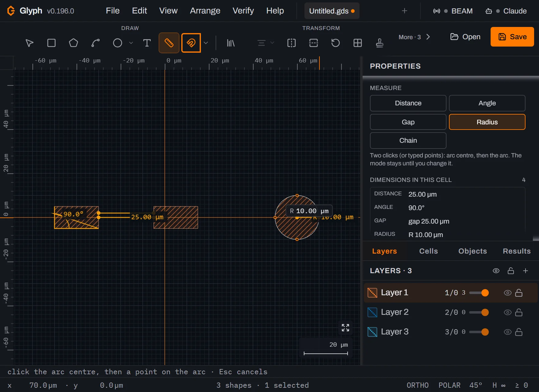The width and height of the screenshot is (539, 392).
Task: Flip selection vertically
Action: click(x=314, y=43)
